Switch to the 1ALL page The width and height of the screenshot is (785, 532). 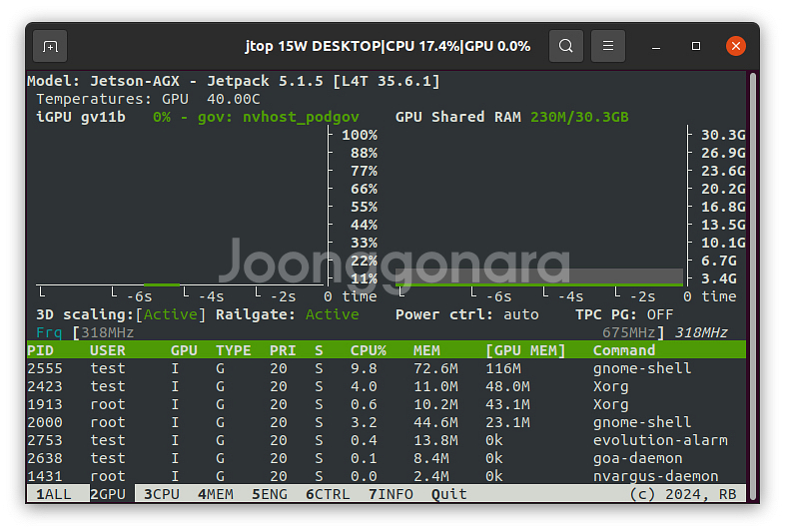tap(54, 494)
